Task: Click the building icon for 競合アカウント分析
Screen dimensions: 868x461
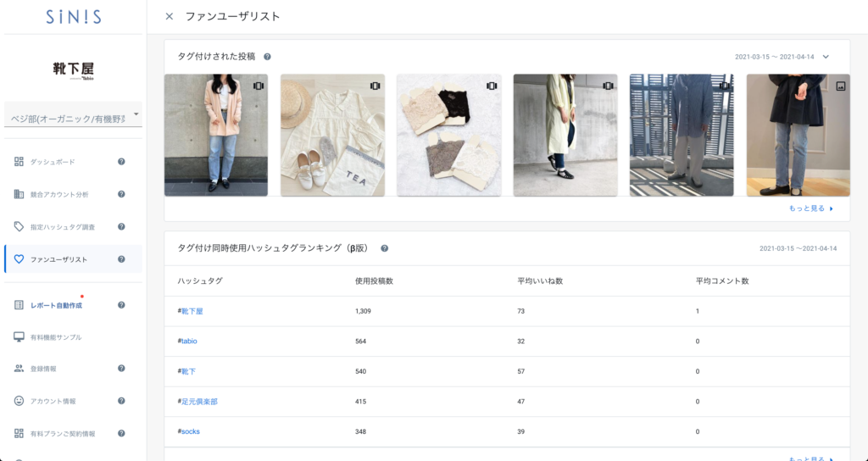Action: click(19, 194)
